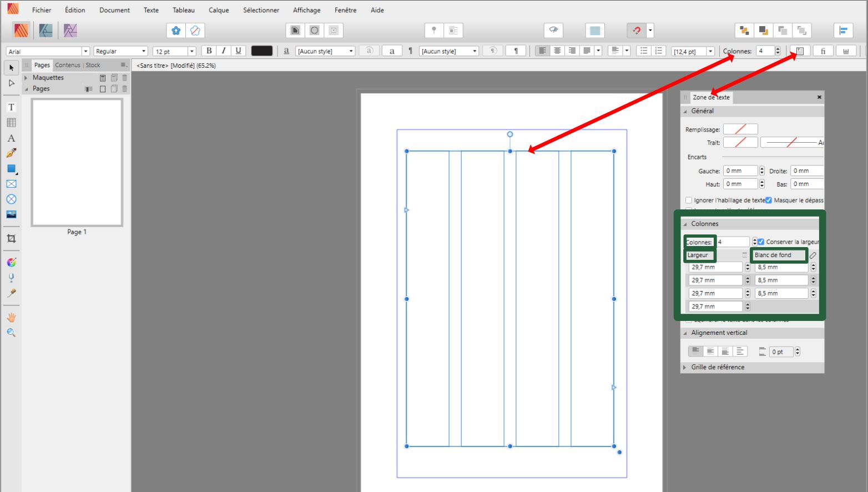The image size is (868, 492).
Task: Select the View hand tool
Action: point(11,318)
